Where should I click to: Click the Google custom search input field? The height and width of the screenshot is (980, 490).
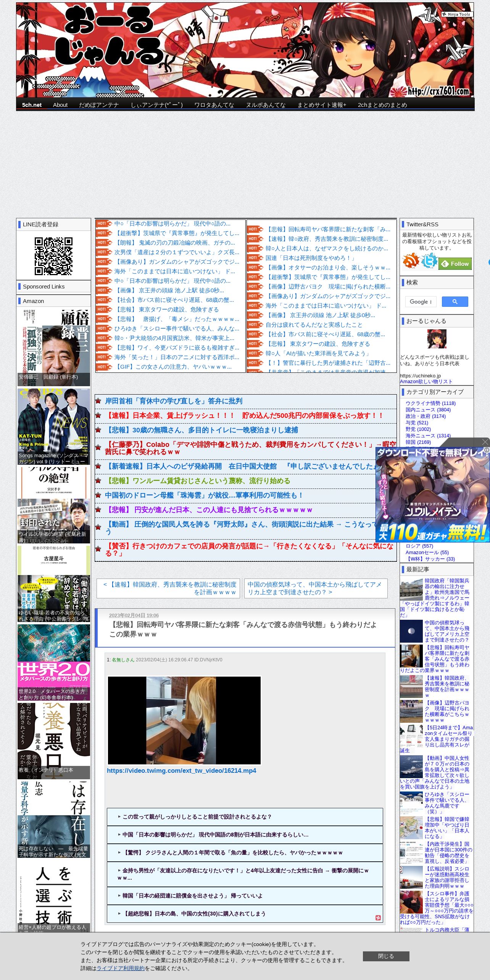421,301
